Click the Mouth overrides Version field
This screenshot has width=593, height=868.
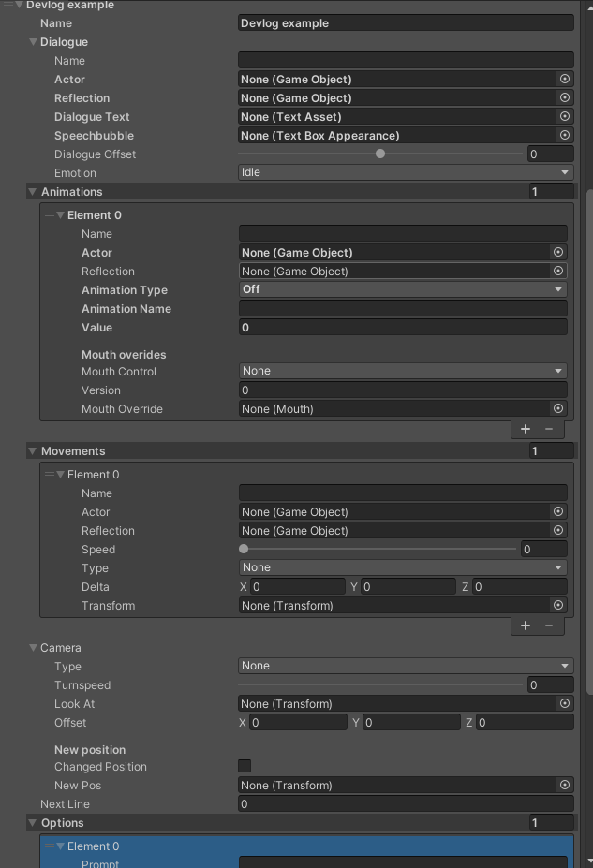pyautogui.click(x=403, y=390)
